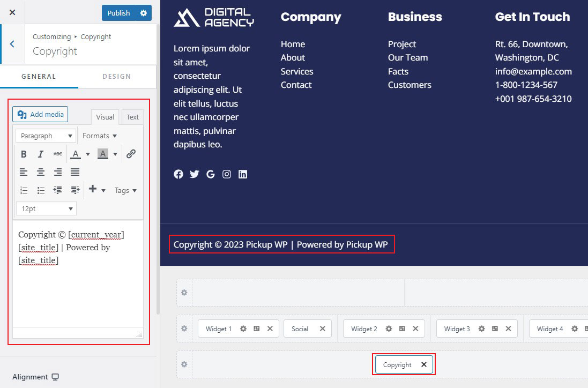
Task: Switch to the General tab
Action: click(x=39, y=77)
